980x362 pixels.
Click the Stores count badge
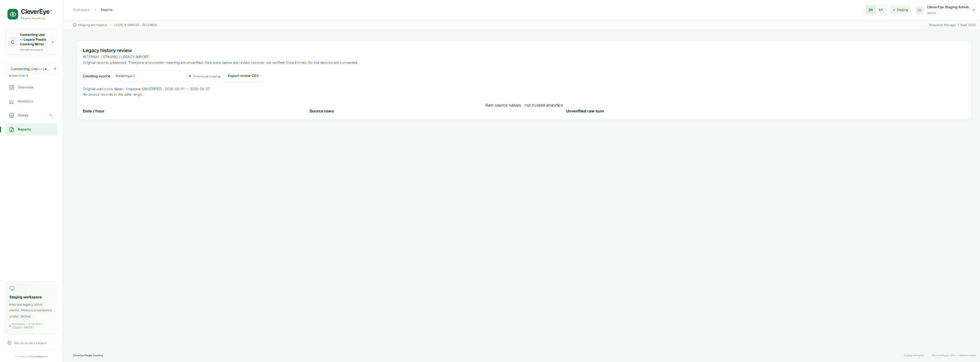point(51,115)
